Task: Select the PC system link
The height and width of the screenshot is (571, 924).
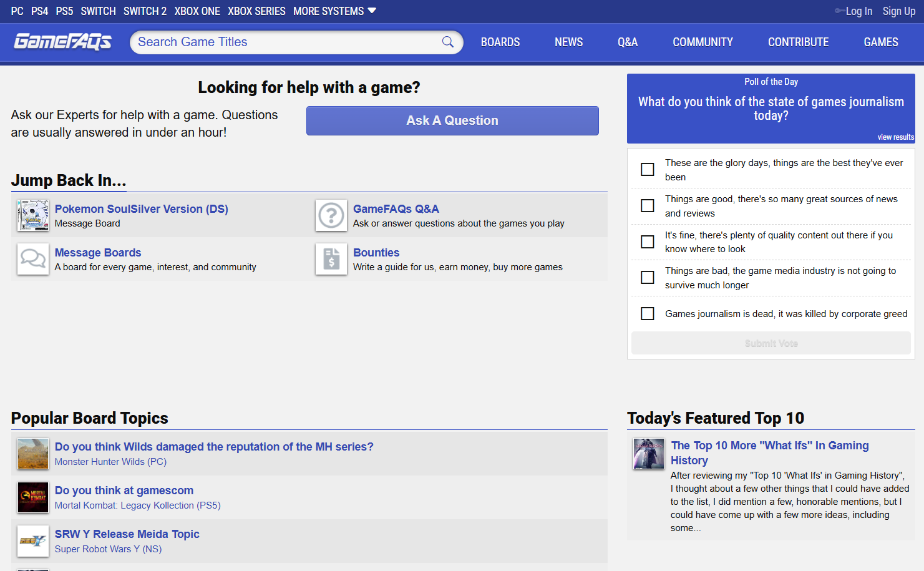Action: tap(17, 11)
